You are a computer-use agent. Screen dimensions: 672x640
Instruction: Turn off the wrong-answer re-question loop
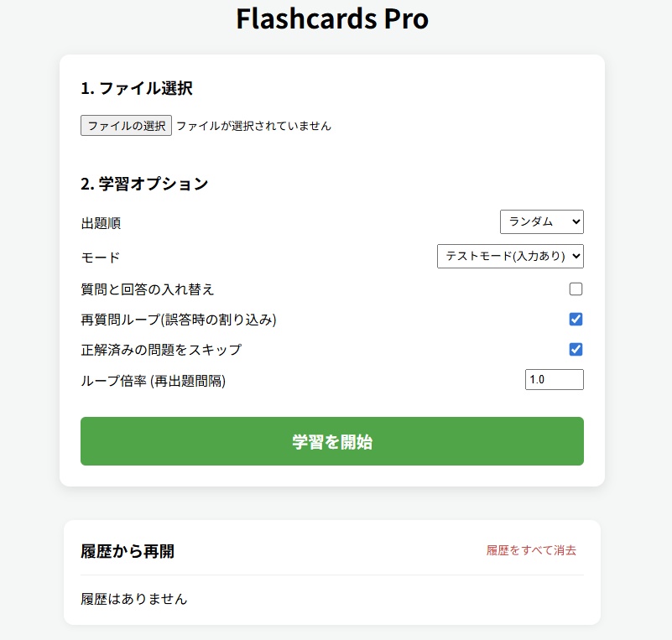(x=576, y=319)
